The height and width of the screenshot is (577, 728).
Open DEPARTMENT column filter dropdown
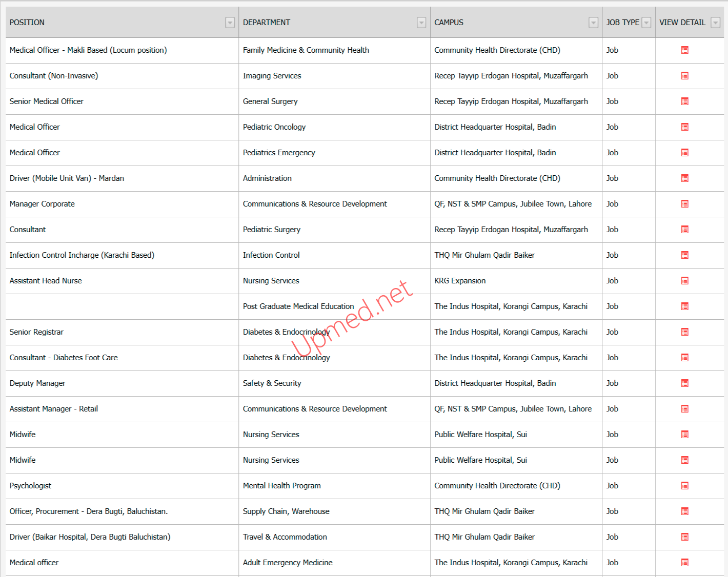(421, 23)
